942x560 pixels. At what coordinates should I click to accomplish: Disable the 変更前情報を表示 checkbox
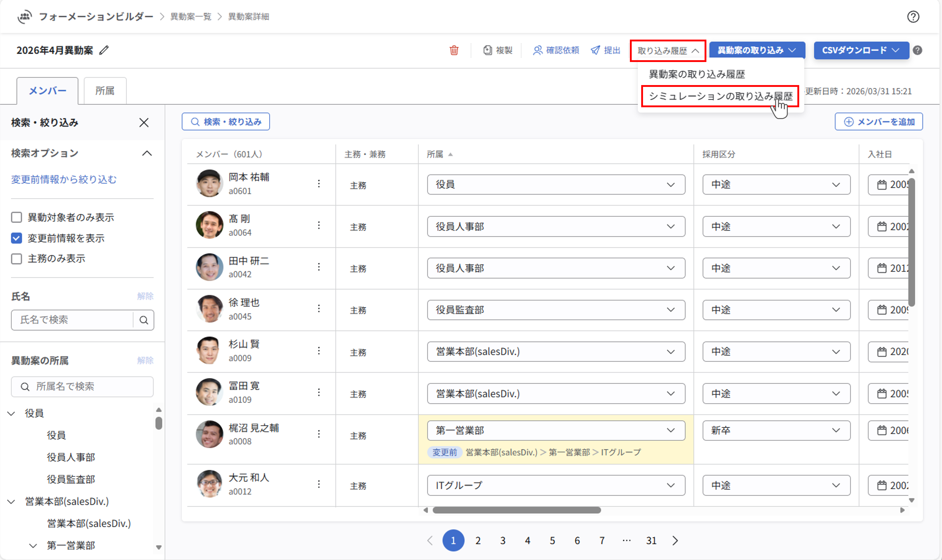point(17,238)
